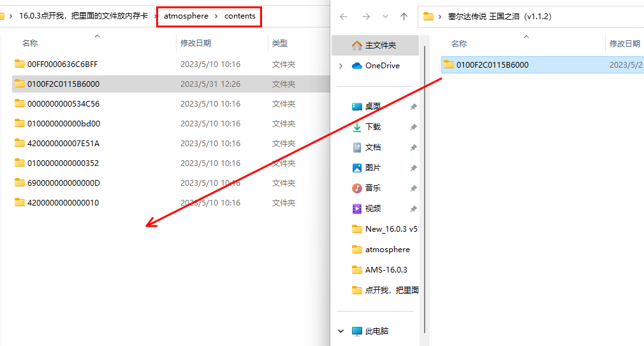Collapse the 此电脑 tree node
The width and height of the screenshot is (644, 346).
(x=341, y=331)
